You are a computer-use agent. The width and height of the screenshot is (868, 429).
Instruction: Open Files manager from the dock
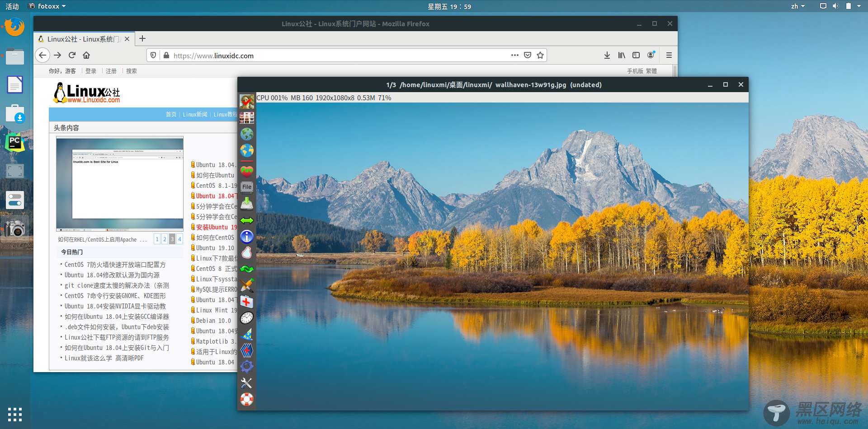pyautogui.click(x=15, y=56)
